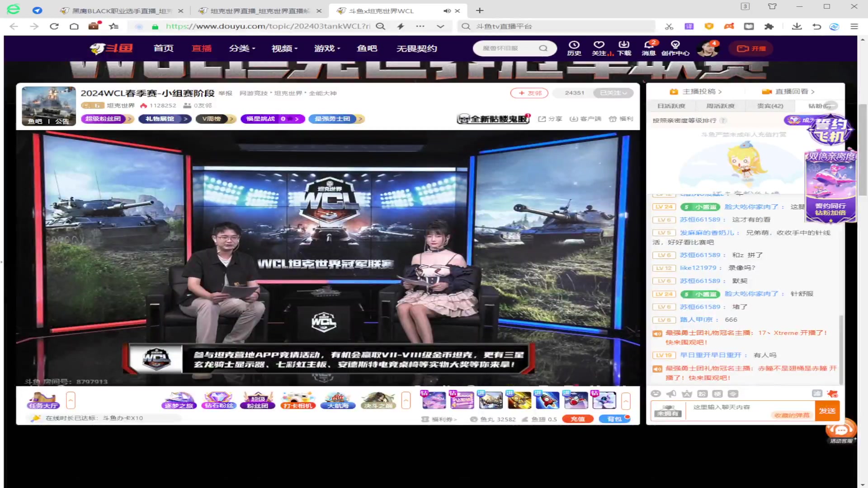The width and height of the screenshot is (868, 488).
Task: Click the 大航海 ship icon
Action: coord(338,400)
